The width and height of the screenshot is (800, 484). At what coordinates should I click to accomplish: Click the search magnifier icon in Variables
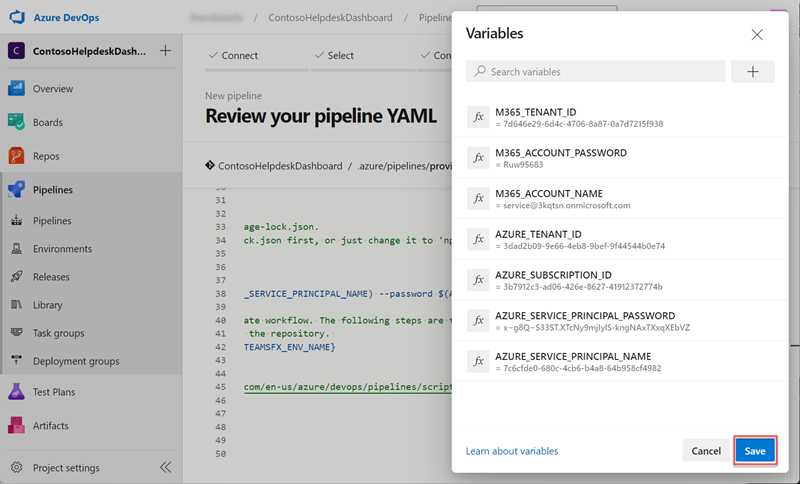(480, 71)
